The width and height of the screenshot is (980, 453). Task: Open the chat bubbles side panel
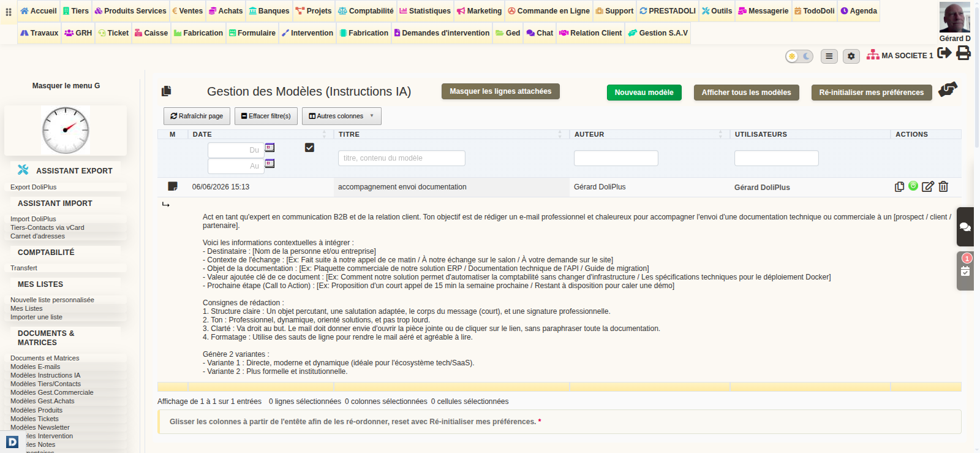[965, 227]
